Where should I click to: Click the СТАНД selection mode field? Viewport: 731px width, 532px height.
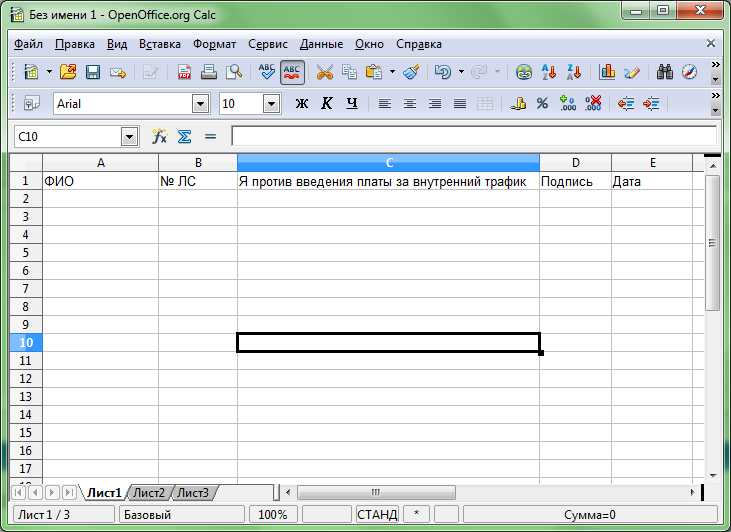[377, 514]
